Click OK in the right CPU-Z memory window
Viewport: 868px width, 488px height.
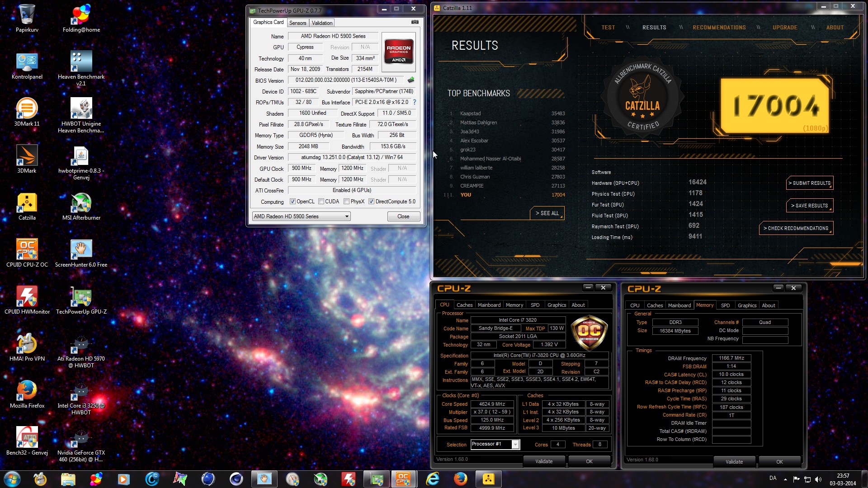[779, 462]
